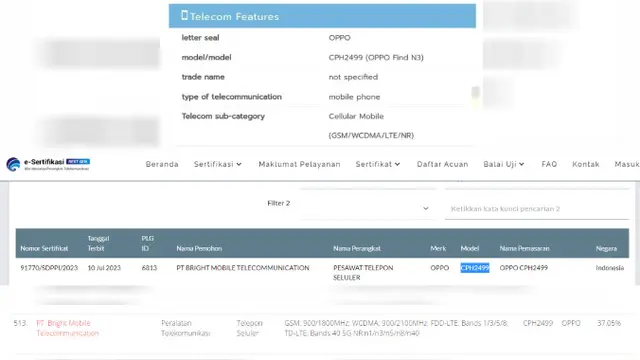
Task: Click the date 10 Jul 2023
Action: [x=104, y=268]
